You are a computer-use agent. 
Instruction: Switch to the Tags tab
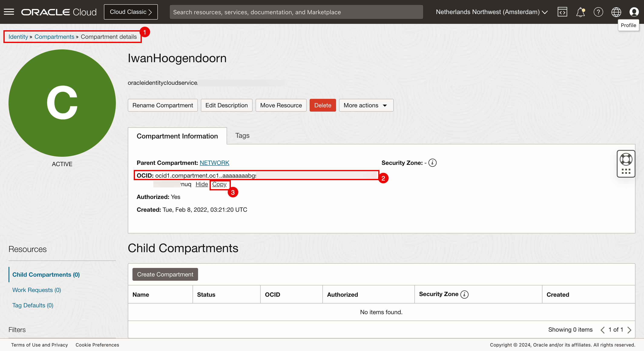(242, 135)
